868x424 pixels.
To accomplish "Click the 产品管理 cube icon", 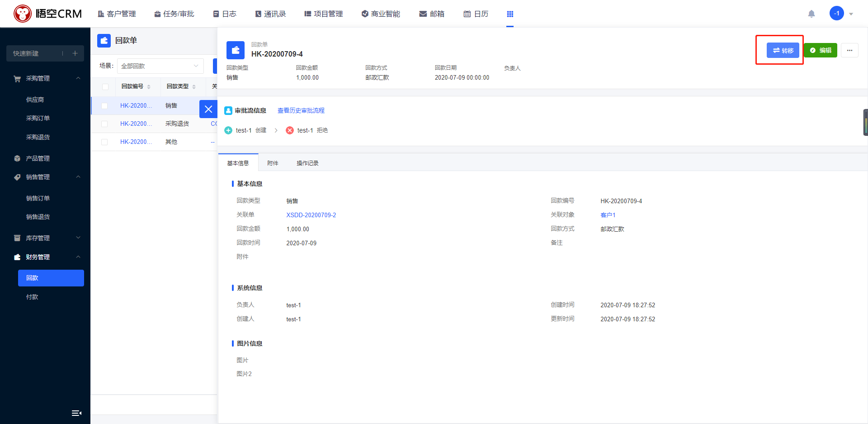I will (x=17, y=158).
